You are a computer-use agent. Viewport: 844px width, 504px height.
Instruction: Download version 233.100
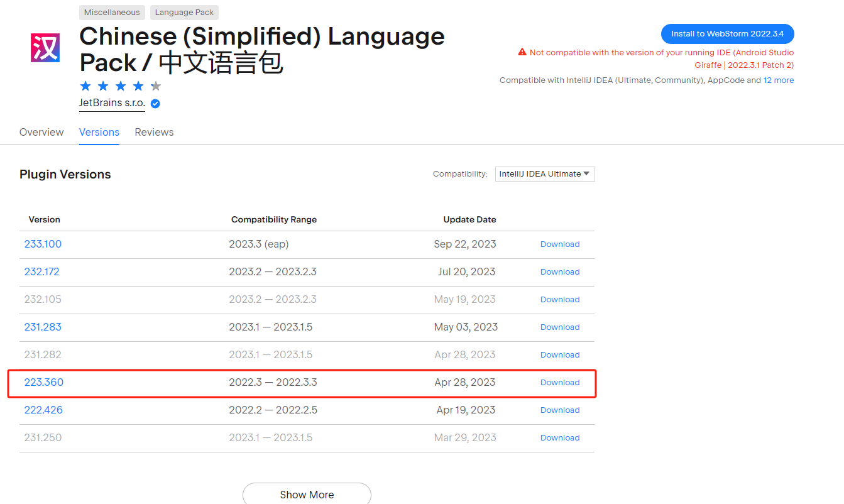pyautogui.click(x=560, y=244)
